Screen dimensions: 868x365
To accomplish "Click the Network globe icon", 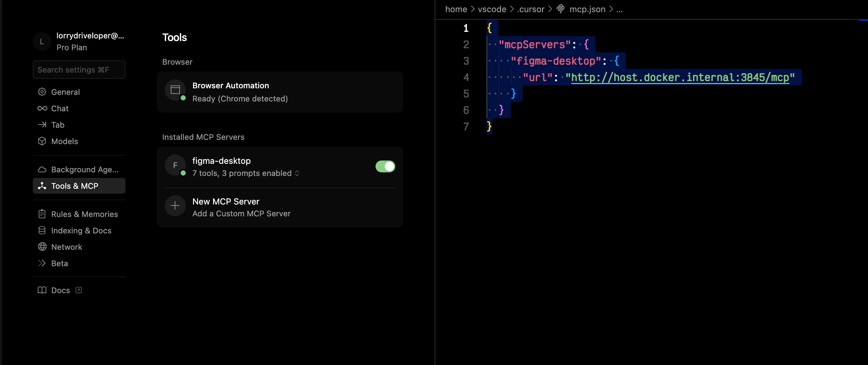I will (x=42, y=247).
